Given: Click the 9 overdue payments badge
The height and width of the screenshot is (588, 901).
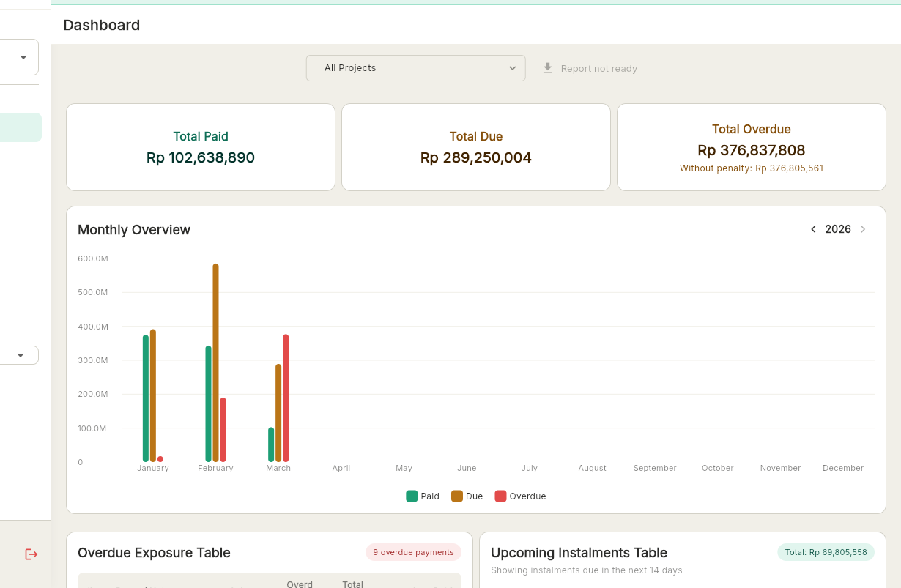Looking at the screenshot, I should [x=413, y=552].
